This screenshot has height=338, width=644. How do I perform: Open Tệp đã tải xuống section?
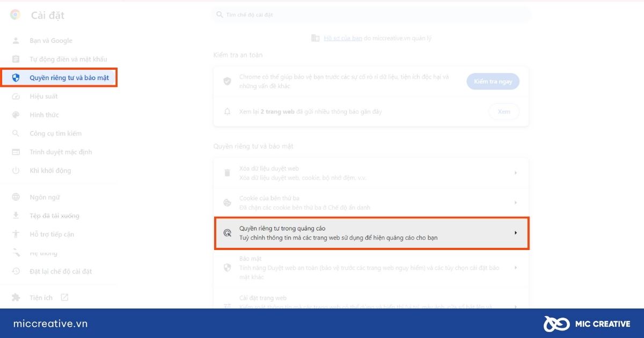54,216
